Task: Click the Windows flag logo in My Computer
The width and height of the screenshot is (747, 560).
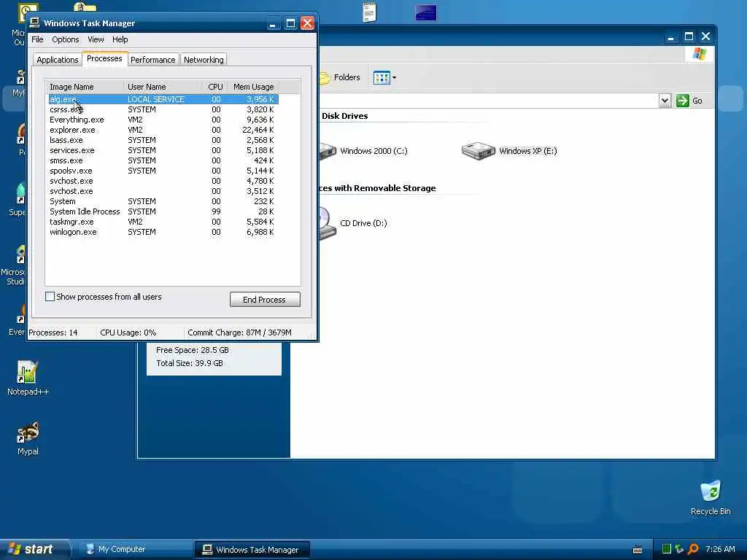Action: coord(699,54)
